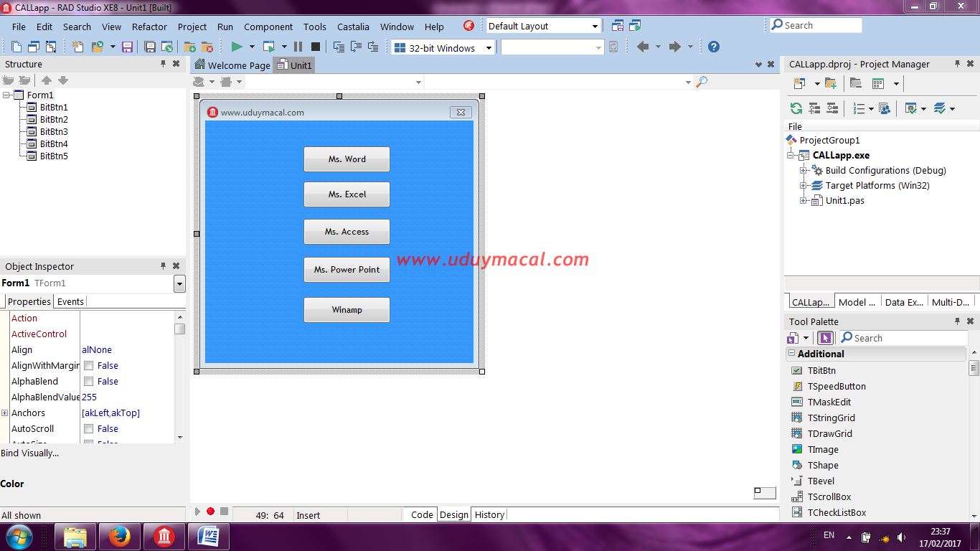Open Word from the taskbar
The height and width of the screenshot is (551, 980).
tap(209, 536)
